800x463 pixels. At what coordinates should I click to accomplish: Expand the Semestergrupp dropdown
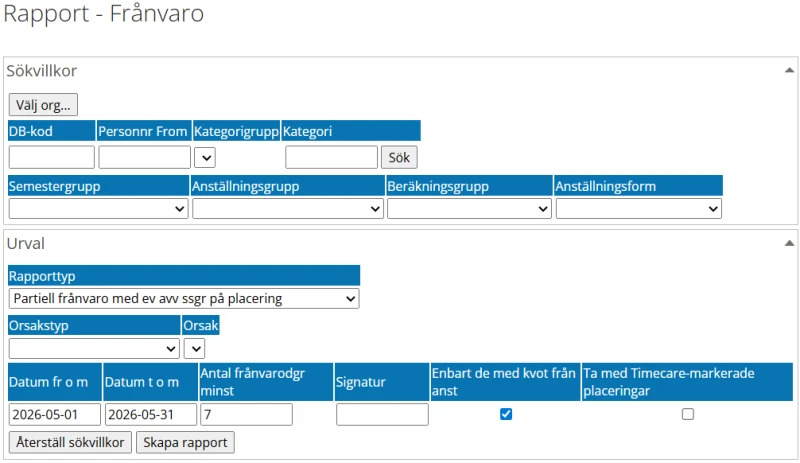(98, 208)
